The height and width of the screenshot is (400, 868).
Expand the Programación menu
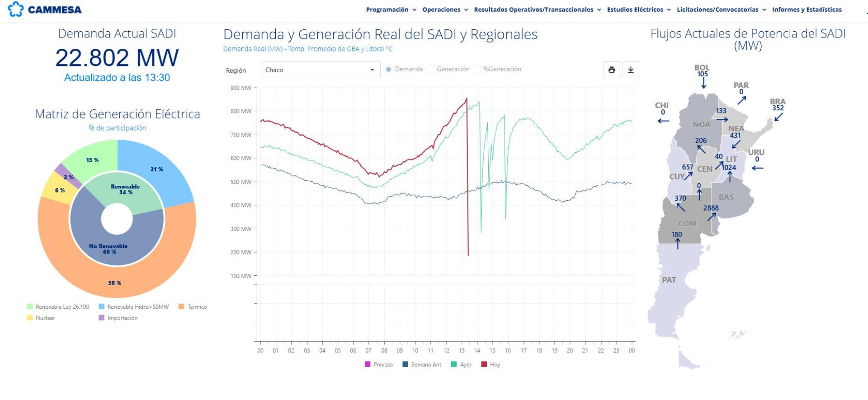click(391, 9)
